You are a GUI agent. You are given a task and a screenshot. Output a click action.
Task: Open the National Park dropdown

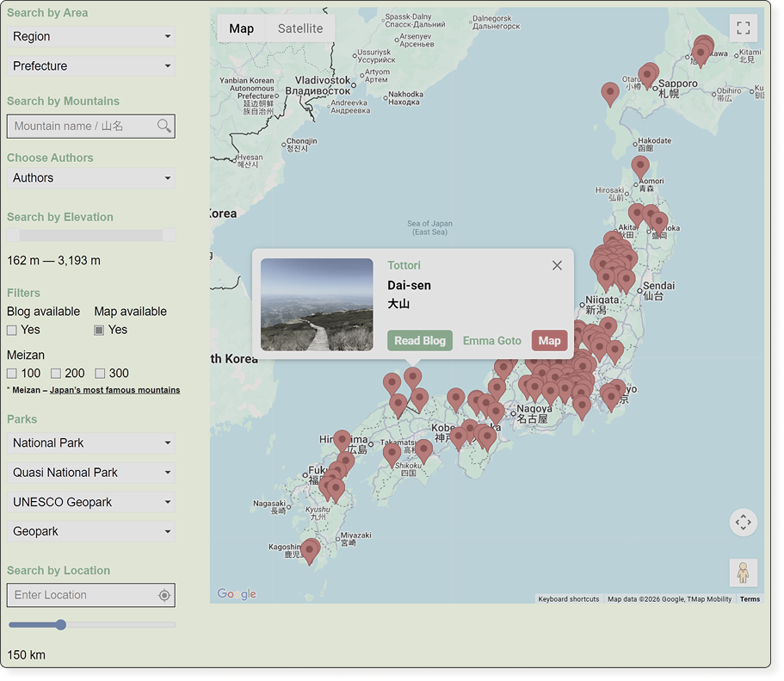click(x=90, y=443)
